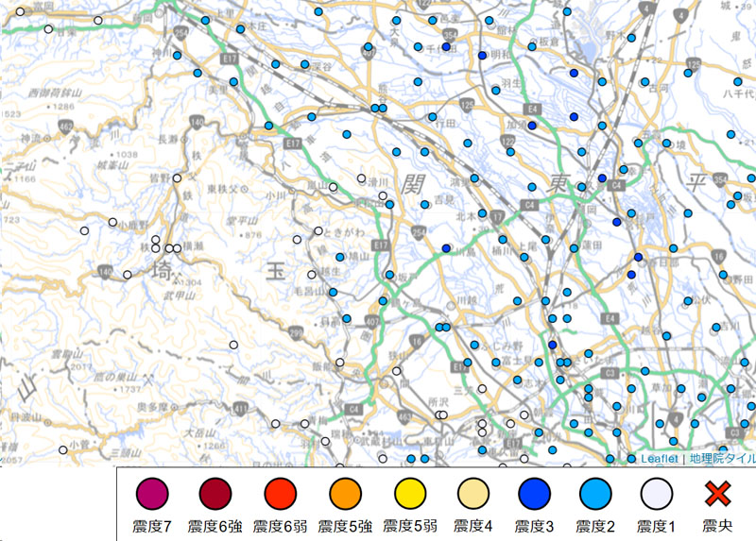This screenshot has width=756, height=541.
Task: Click the light blue marker at 行田
Action: pyautogui.click(x=433, y=116)
